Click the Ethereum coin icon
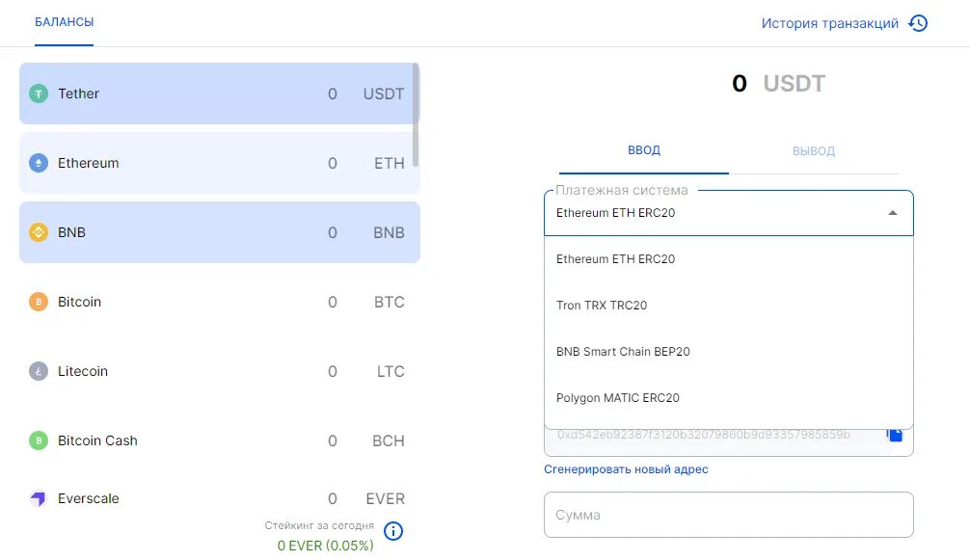 (x=39, y=163)
